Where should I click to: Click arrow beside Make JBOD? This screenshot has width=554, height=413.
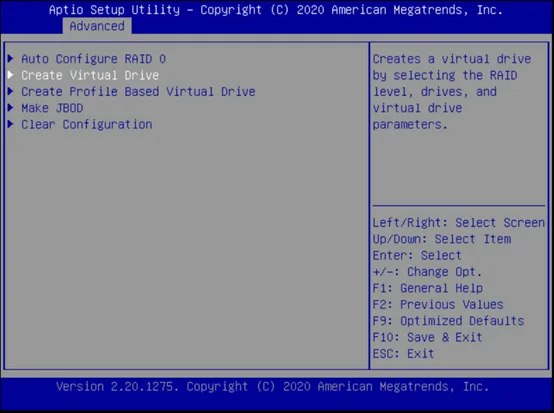point(11,107)
